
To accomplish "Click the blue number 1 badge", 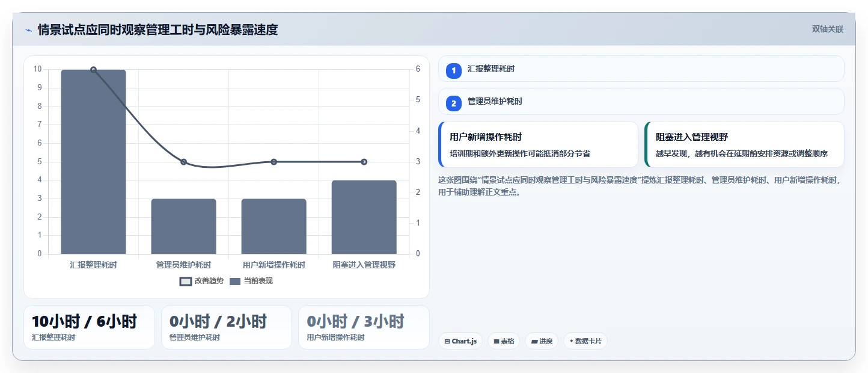I will coord(454,70).
